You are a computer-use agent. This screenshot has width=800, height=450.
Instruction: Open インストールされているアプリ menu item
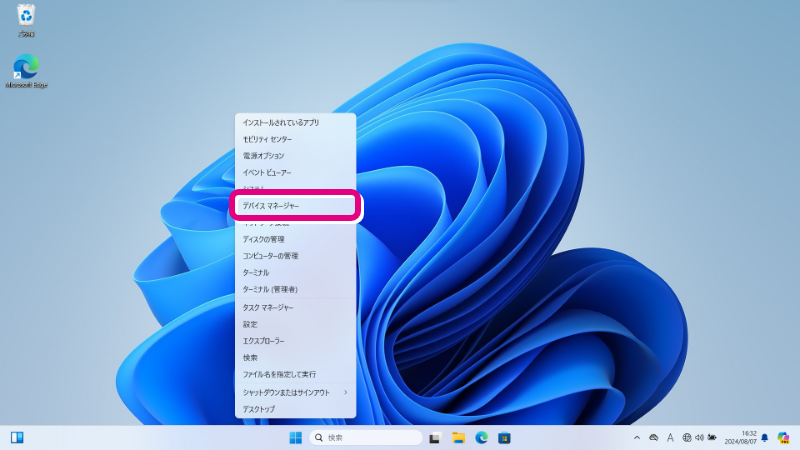click(295, 122)
